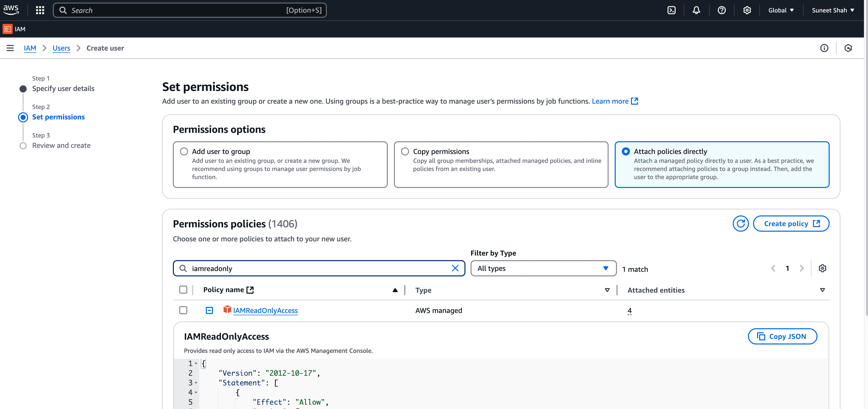The image size is (868, 409).
Task: Open policy table preferences gear
Action: click(x=822, y=269)
